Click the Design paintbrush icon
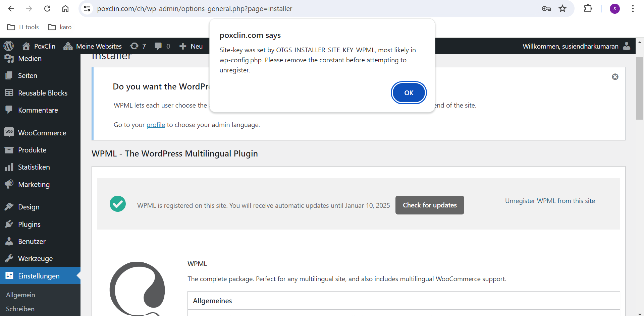Viewport: 644px width, 316px height. point(9,206)
